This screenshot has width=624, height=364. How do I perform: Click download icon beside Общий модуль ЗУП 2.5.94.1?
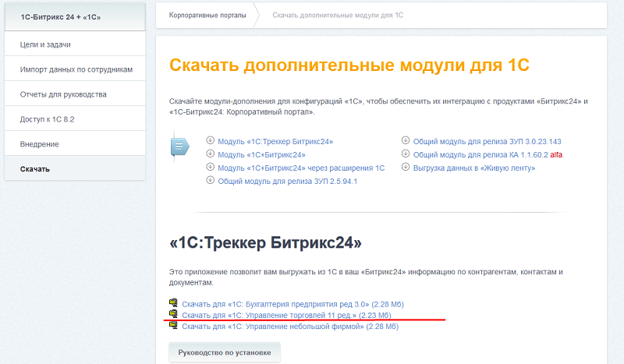pyautogui.click(x=210, y=180)
